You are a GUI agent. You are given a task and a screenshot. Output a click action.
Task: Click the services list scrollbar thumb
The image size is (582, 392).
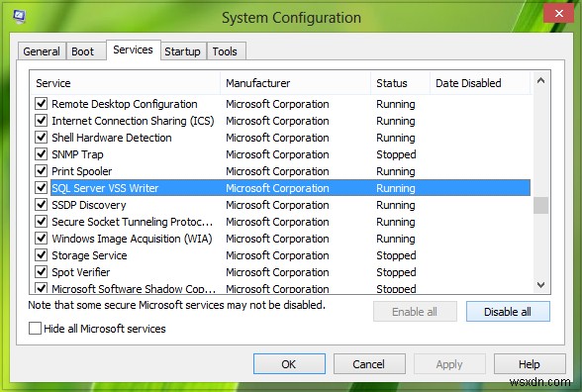click(540, 205)
